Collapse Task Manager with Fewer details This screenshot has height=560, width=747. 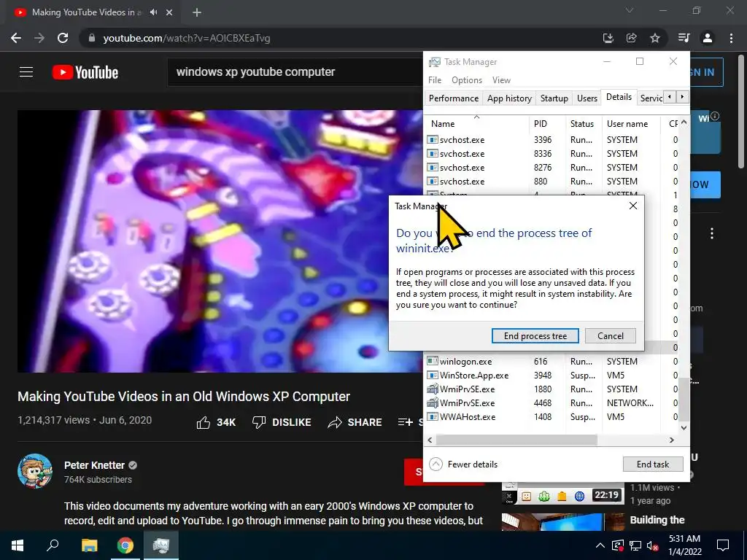463,464
